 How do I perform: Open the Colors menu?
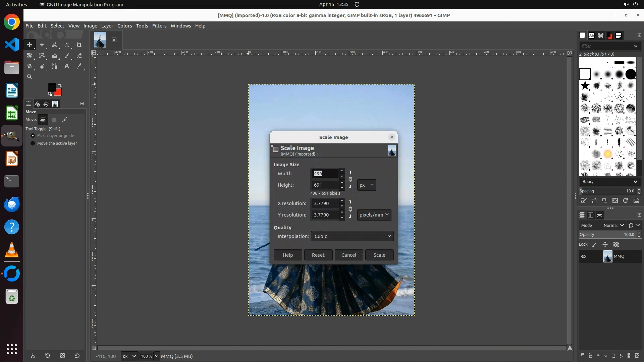coord(124,26)
